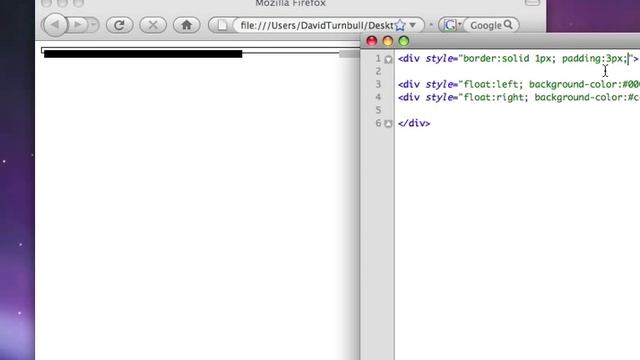Go forward with Firefox forward arrow

tap(77, 25)
